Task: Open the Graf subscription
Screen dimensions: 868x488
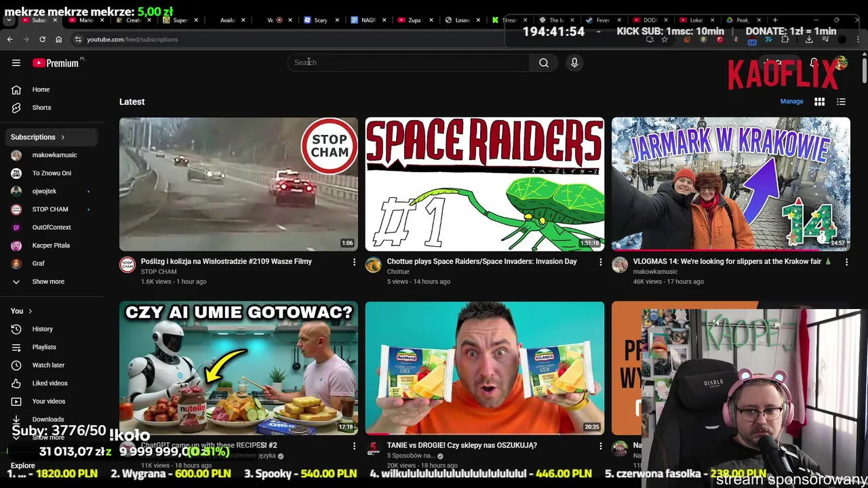Action: 52,264
